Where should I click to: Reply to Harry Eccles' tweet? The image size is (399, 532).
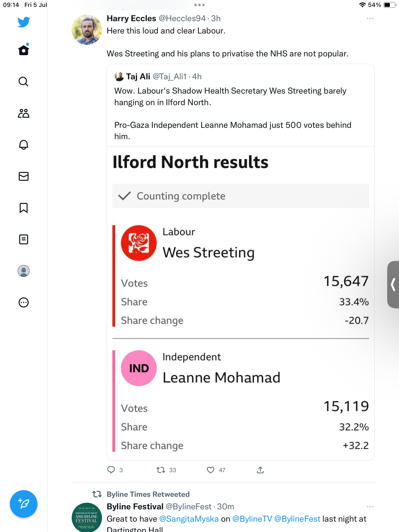coord(111,470)
